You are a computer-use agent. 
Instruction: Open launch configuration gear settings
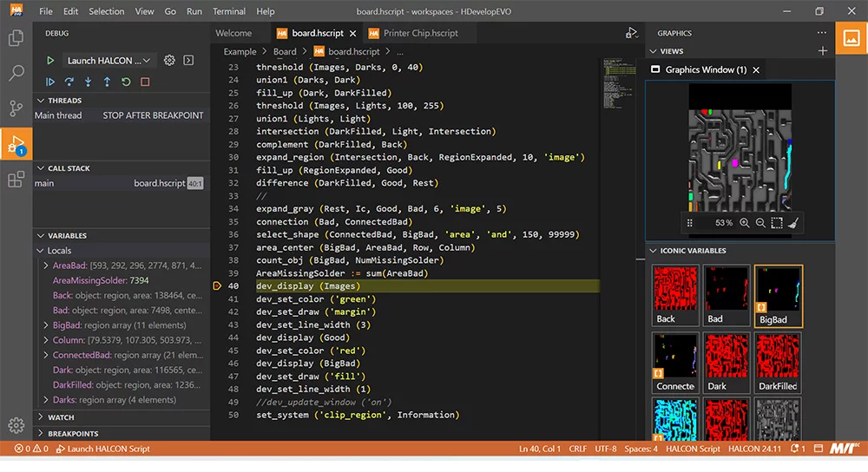point(170,61)
